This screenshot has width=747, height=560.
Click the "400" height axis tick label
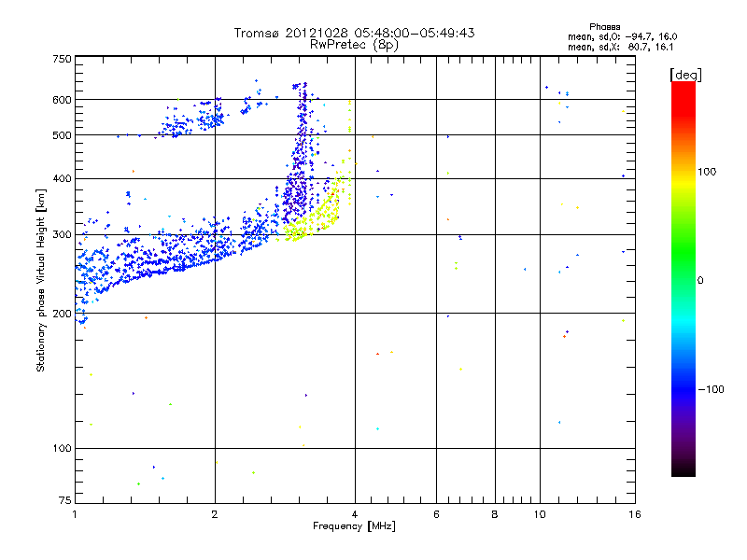coord(62,178)
